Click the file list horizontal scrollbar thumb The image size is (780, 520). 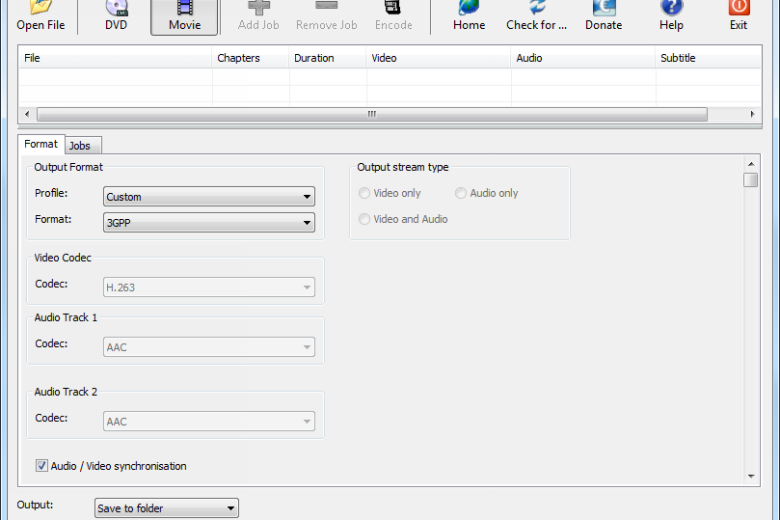click(372, 114)
